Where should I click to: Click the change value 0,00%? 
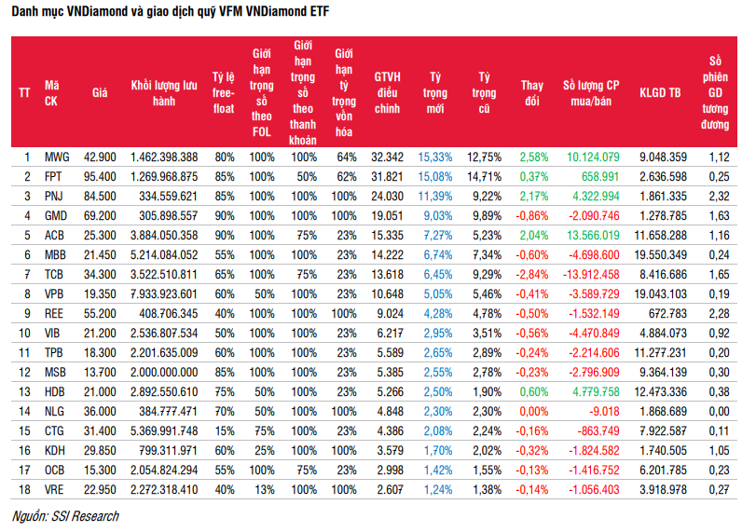(x=534, y=412)
